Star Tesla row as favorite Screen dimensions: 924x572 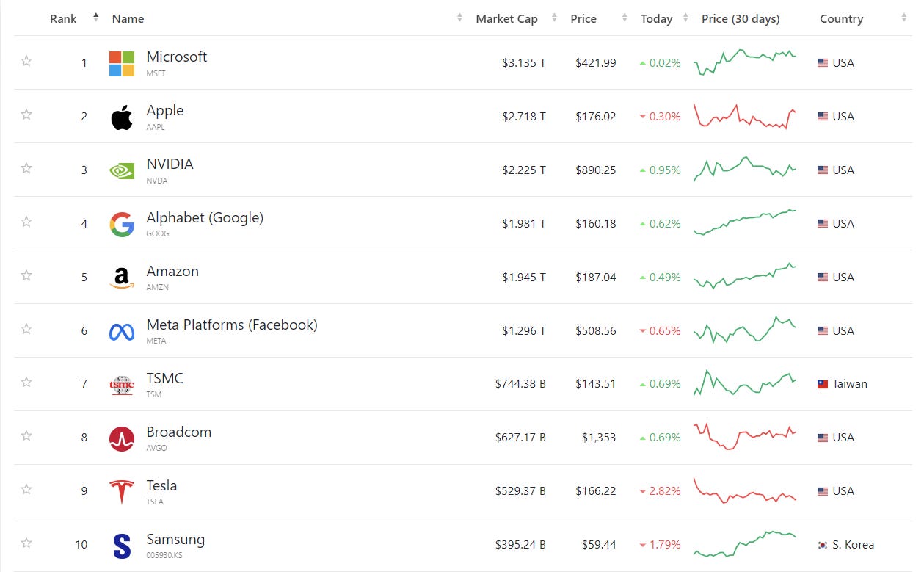click(x=26, y=490)
